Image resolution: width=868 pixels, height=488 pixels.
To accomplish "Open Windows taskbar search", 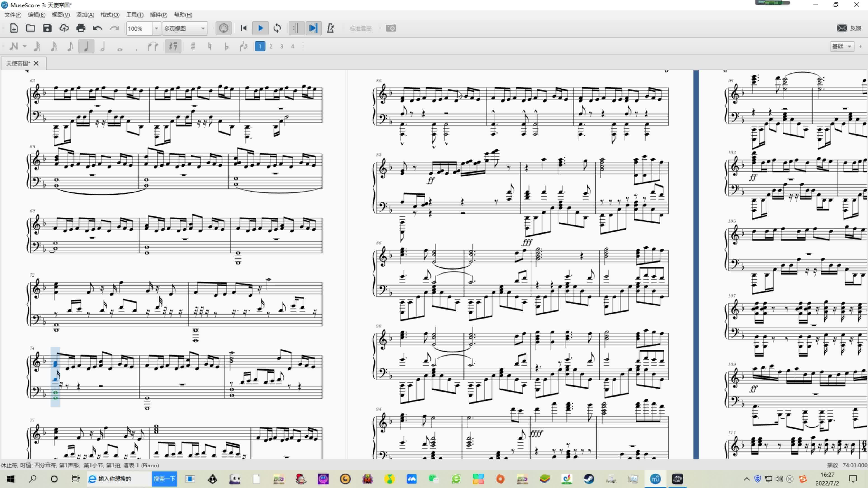I will pyautogui.click(x=33, y=479).
